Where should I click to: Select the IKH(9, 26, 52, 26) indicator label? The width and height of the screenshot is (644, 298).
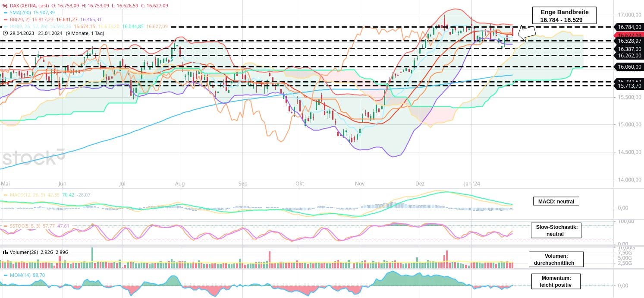tap(28, 26)
